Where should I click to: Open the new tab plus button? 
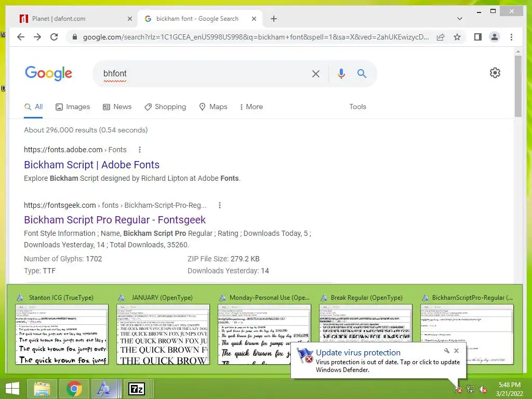pyautogui.click(x=274, y=19)
